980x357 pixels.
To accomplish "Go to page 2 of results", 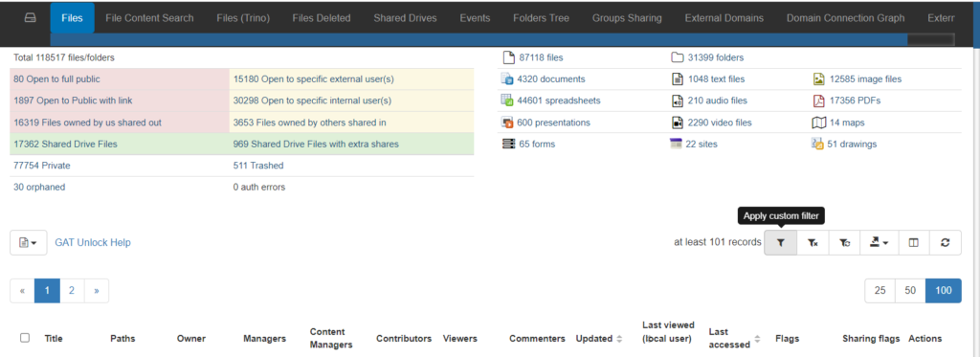I will [x=72, y=291].
